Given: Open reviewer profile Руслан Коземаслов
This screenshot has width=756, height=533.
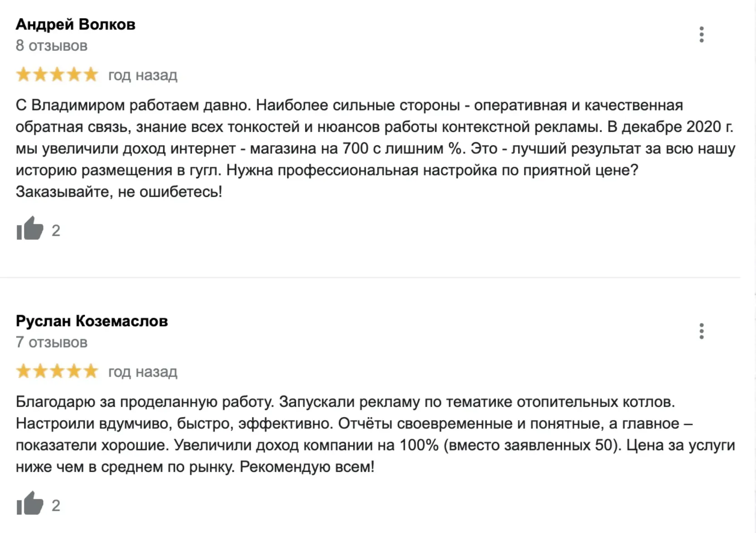Looking at the screenshot, I should coord(92,321).
